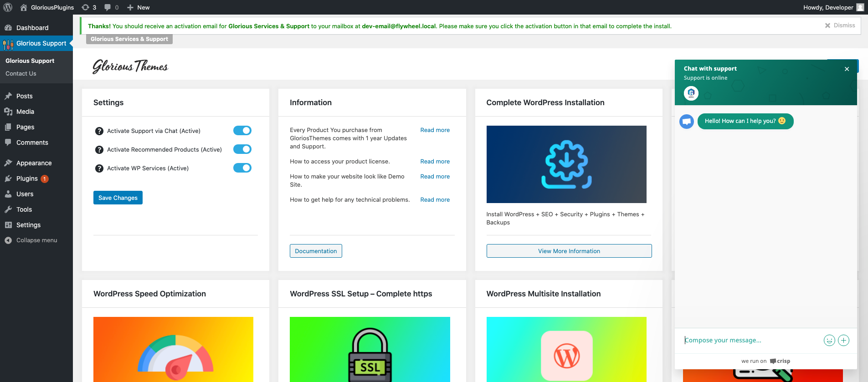Click the Plugins plug icon
Screen dimensions: 868x382
pos(8,178)
